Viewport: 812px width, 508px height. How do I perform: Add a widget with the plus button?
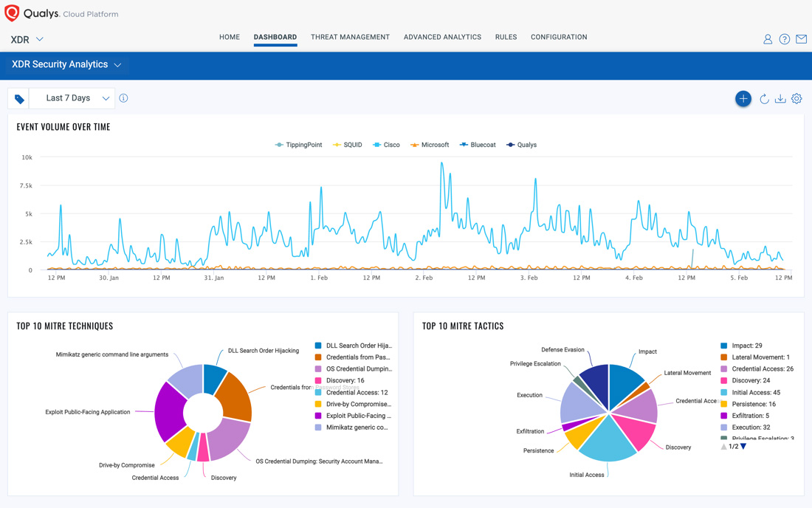743,99
